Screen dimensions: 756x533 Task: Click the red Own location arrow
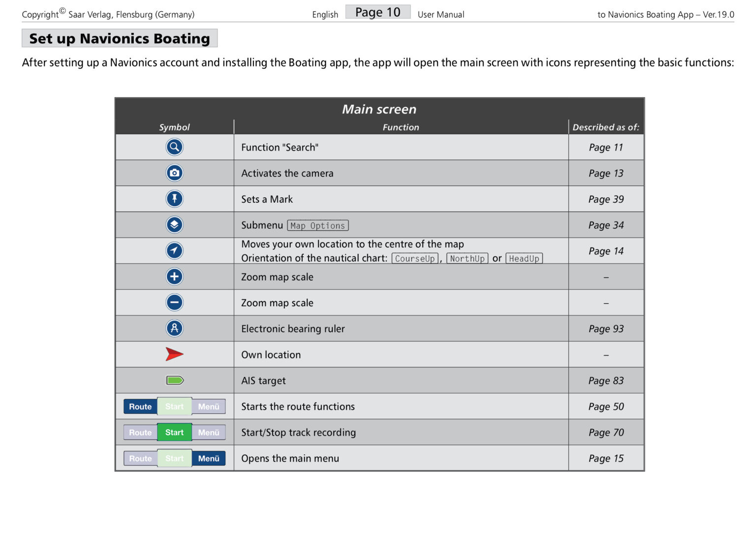(174, 354)
